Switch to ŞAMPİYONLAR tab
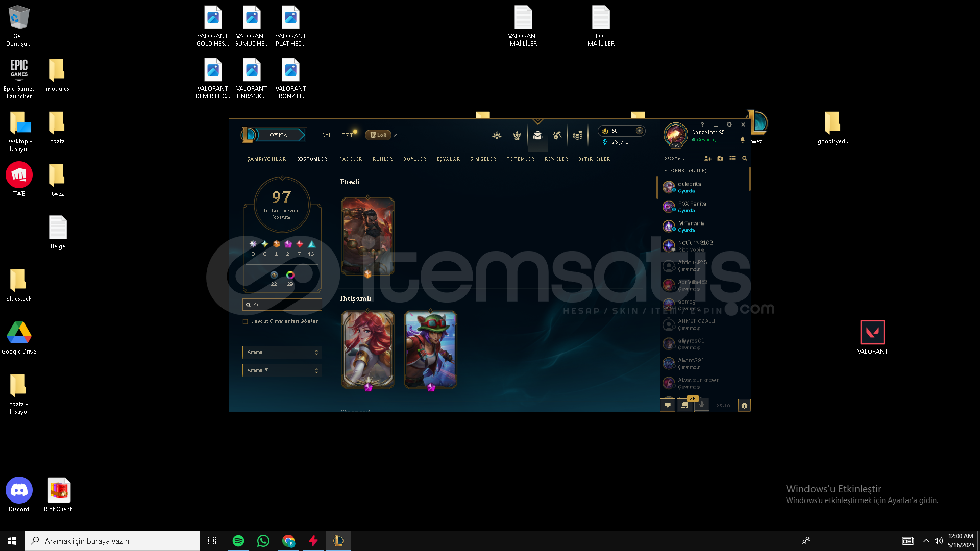The image size is (980, 551). point(266,159)
